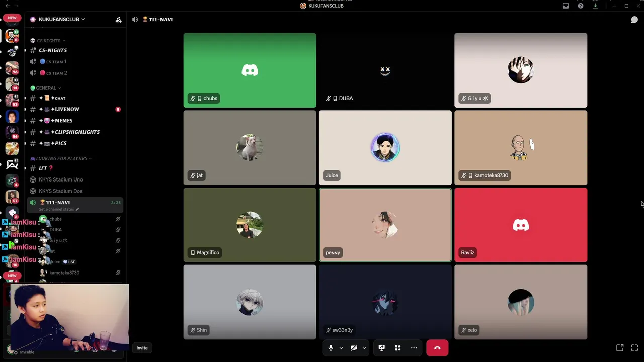Focus Shin video tile

(250, 302)
